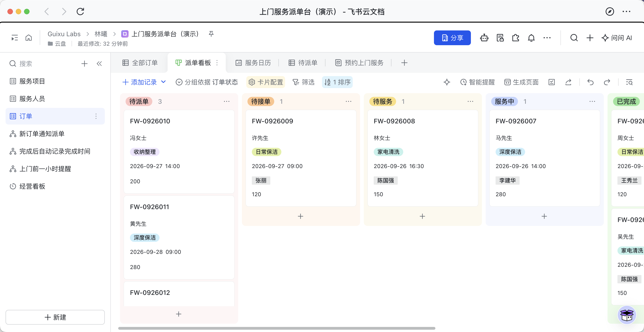Click the sidebar 搜索 search field
This screenshot has width=644, height=332.
[42, 64]
